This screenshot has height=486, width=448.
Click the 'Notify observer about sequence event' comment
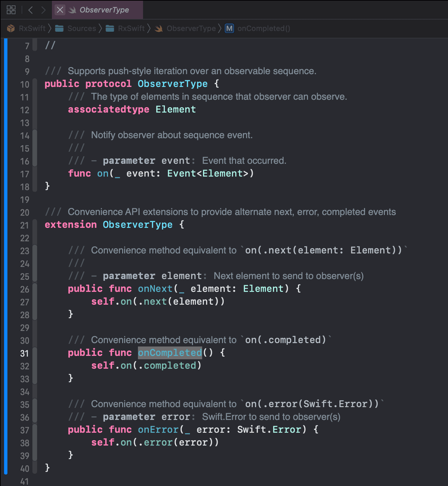point(172,135)
